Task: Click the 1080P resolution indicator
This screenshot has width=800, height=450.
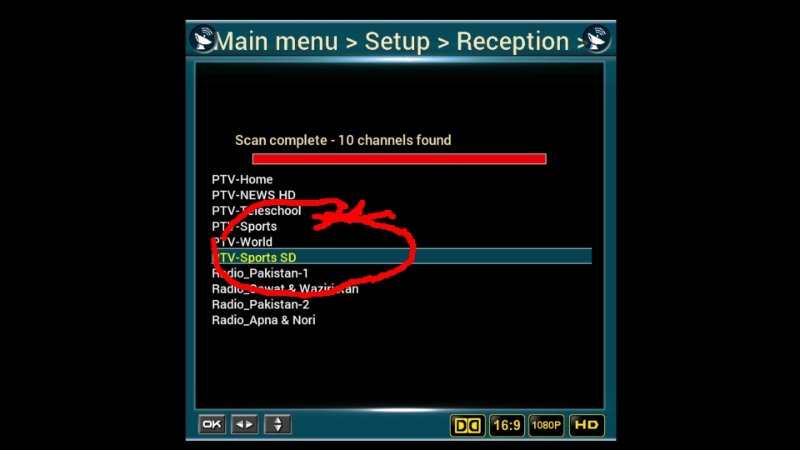Action: 546,425
